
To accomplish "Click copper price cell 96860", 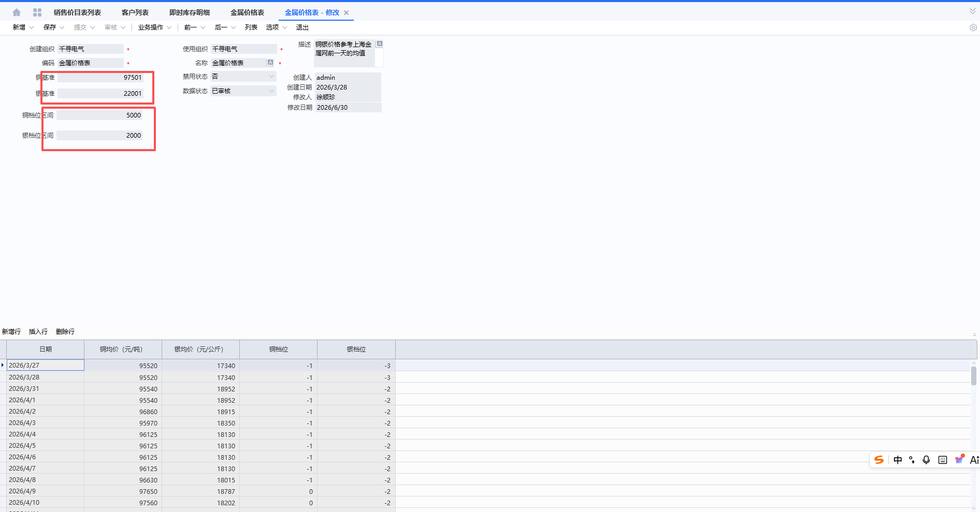I will 123,412.
